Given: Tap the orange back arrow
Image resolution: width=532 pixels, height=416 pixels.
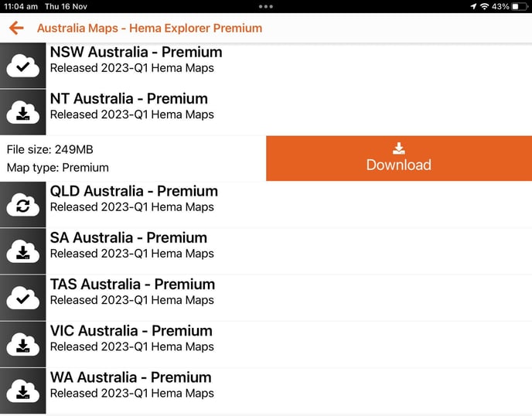Looking at the screenshot, I should coord(16,28).
